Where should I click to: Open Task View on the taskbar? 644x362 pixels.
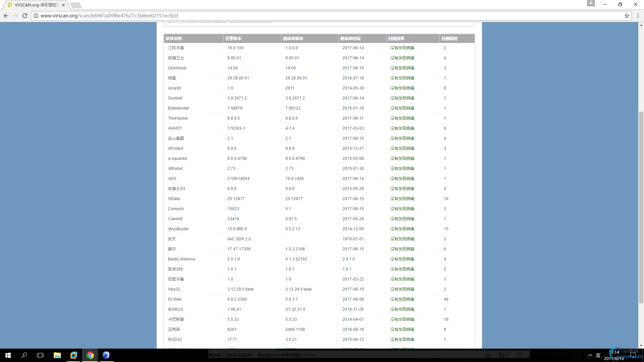40,355
